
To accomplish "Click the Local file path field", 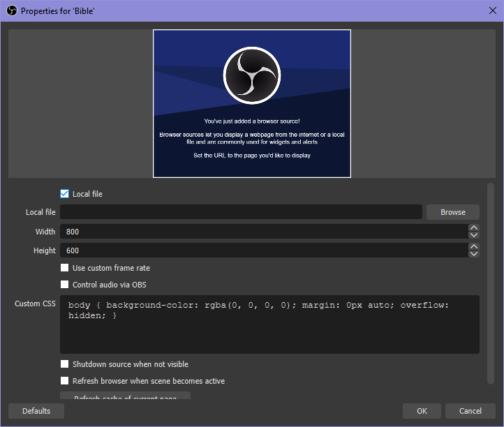I will click(241, 212).
